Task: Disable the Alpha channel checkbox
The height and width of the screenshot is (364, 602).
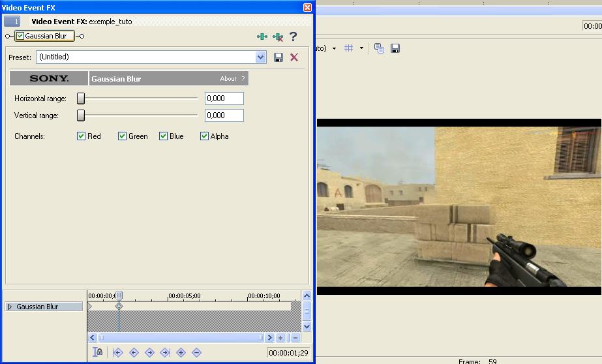Action: click(x=205, y=136)
